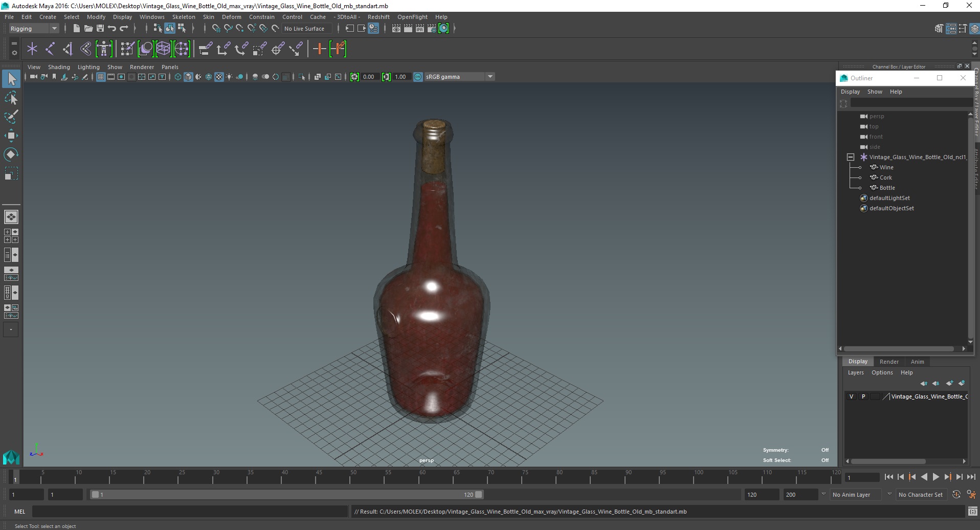Select defaultLightSet in Outliner

click(x=889, y=198)
